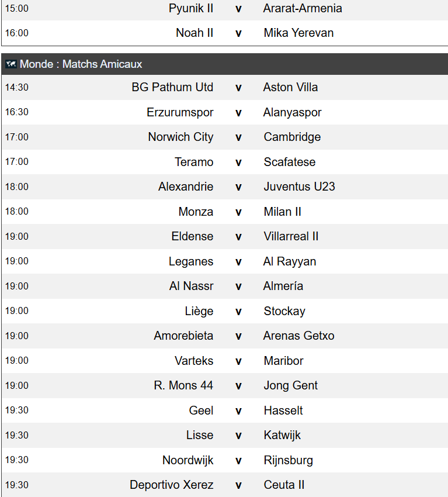Select the Villarreal II team link
448x497 pixels.
click(291, 236)
